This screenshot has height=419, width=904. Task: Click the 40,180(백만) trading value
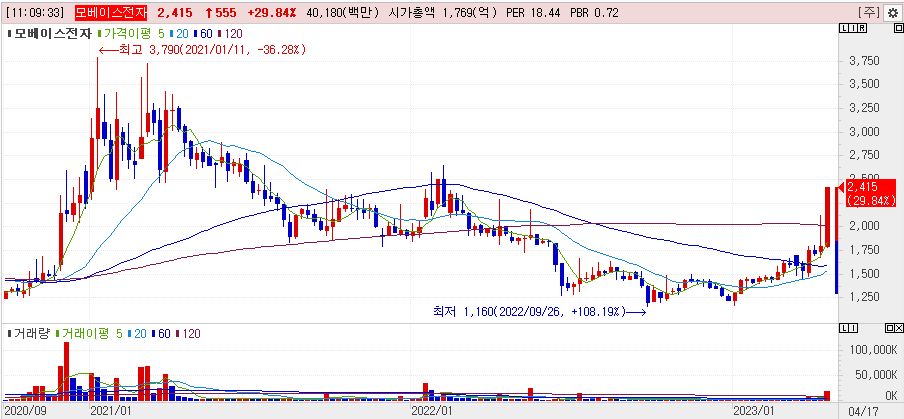(340, 13)
